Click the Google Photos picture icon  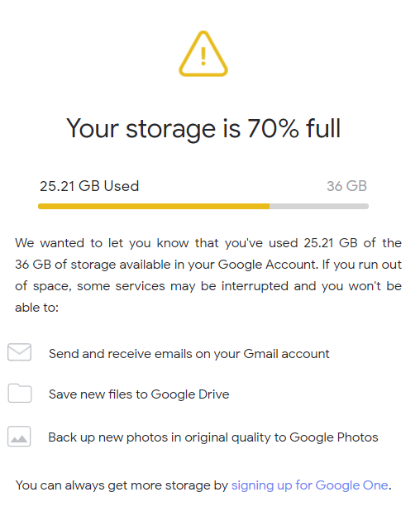[x=19, y=437]
